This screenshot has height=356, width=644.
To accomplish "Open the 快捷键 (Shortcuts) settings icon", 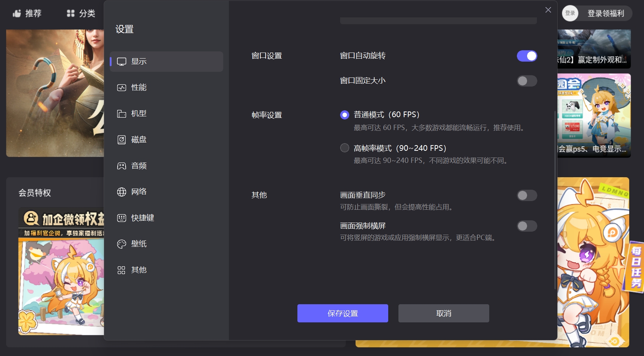I will pos(121,218).
